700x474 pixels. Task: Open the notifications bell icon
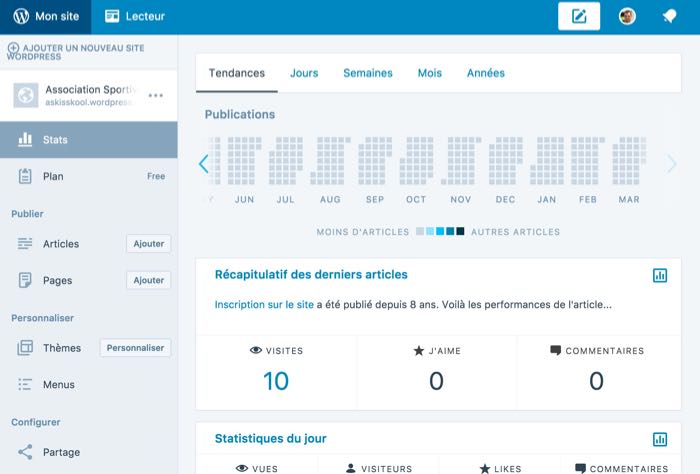(x=669, y=16)
